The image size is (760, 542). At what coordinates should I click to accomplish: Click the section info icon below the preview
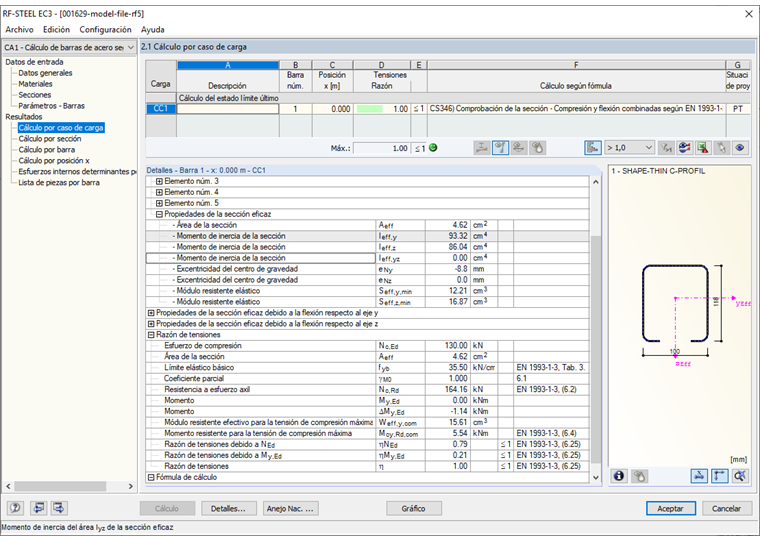point(619,477)
